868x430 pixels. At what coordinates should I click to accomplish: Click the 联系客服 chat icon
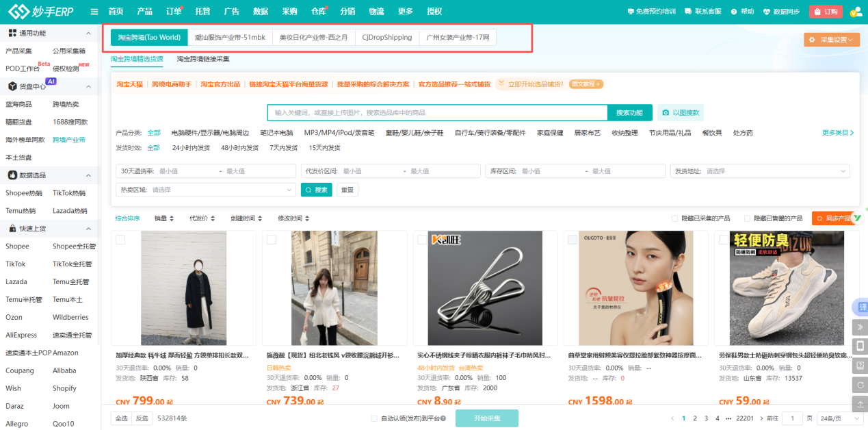(687, 11)
